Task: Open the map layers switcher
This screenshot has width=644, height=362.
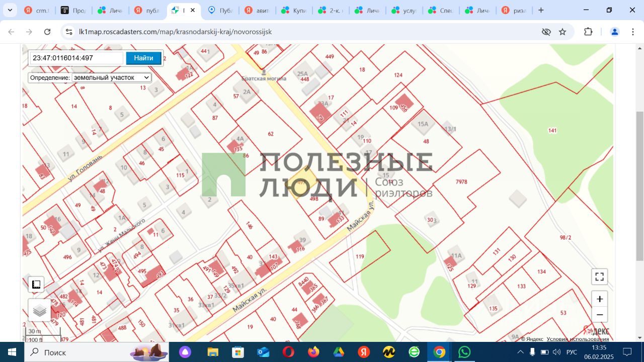Action: click(40, 310)
